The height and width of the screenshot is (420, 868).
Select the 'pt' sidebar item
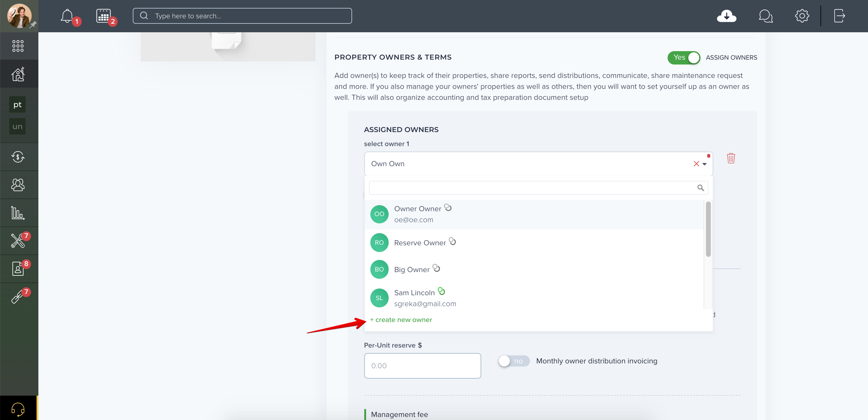point(18,104)
